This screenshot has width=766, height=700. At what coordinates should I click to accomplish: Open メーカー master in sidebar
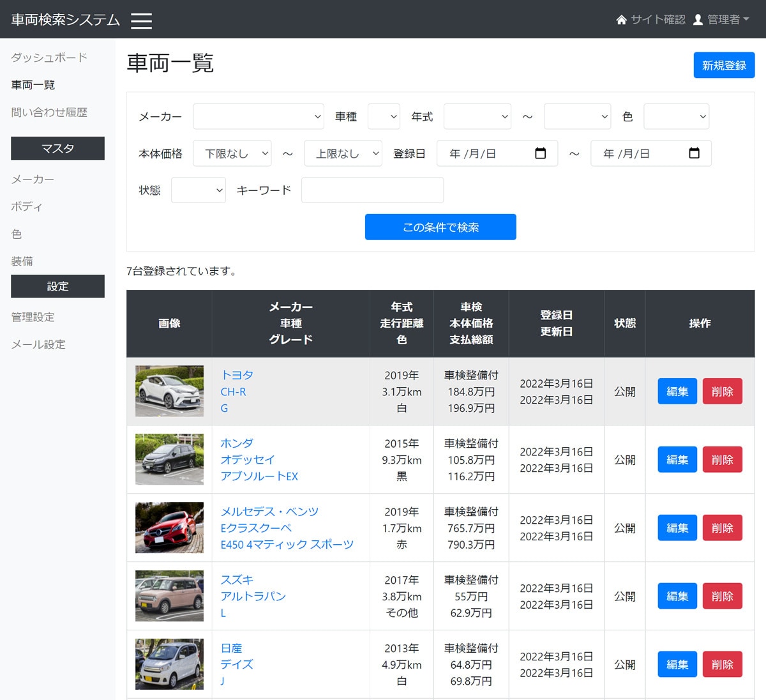point(33,179)
